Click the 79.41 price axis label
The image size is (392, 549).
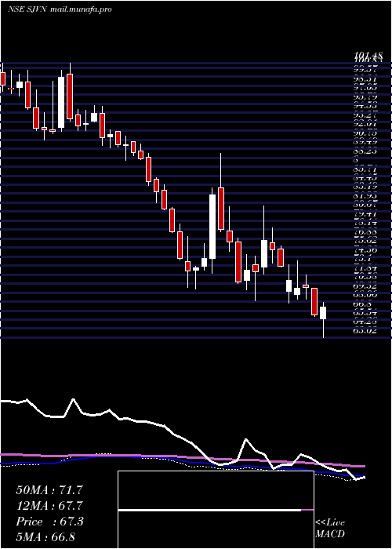tap(365, 214)
